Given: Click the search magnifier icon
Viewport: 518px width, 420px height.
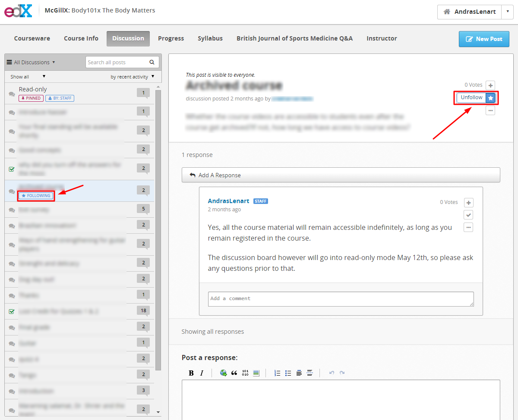Looking at the screenshot, I should pos(152,62).
